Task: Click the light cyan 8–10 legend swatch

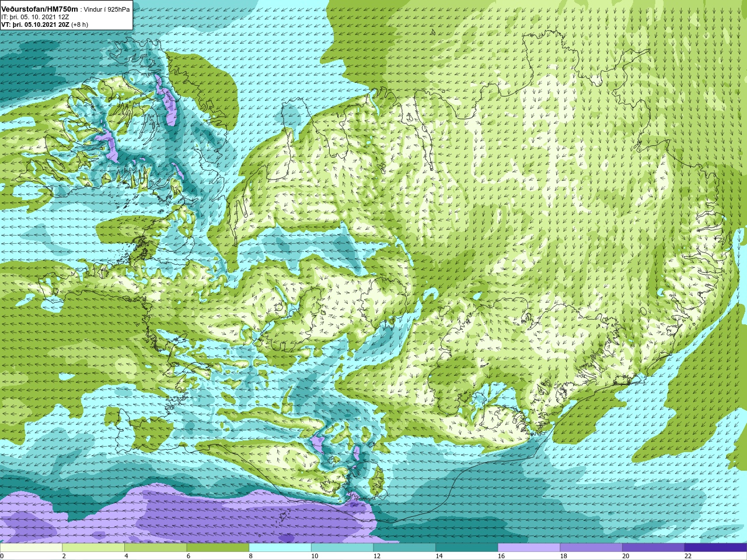Action: tap(280, 548)
